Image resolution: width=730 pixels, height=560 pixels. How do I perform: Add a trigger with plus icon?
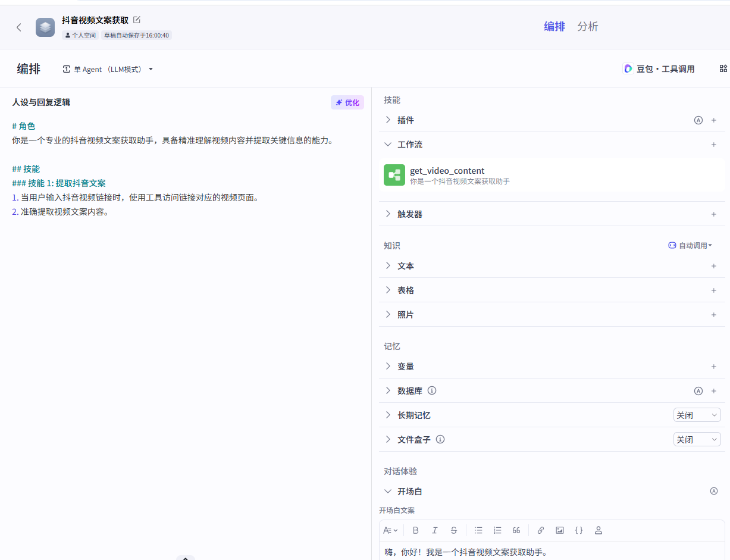(714, 214)
